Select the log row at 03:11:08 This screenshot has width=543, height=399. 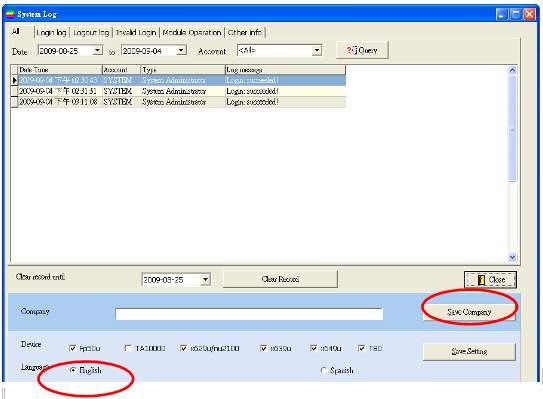178,102
